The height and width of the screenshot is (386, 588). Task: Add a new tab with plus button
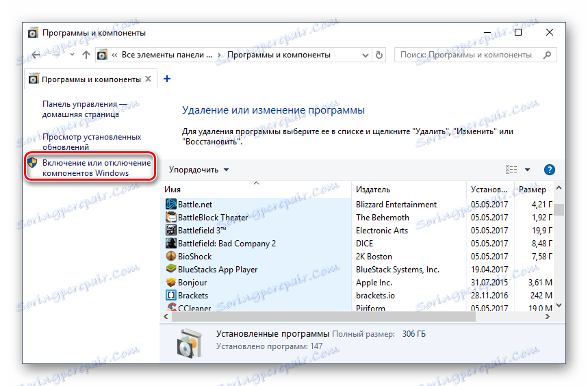coord(167,79)
